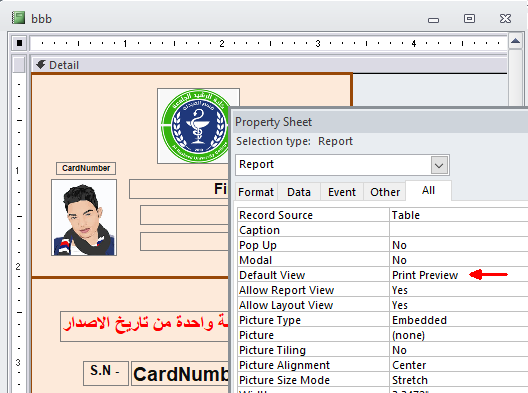Maximize the bbb report window

click(x=469, y=18)
